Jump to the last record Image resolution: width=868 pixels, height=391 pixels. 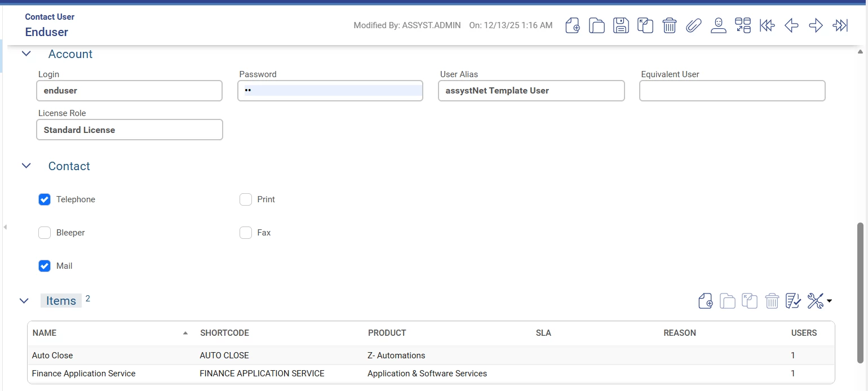point(840,25)
